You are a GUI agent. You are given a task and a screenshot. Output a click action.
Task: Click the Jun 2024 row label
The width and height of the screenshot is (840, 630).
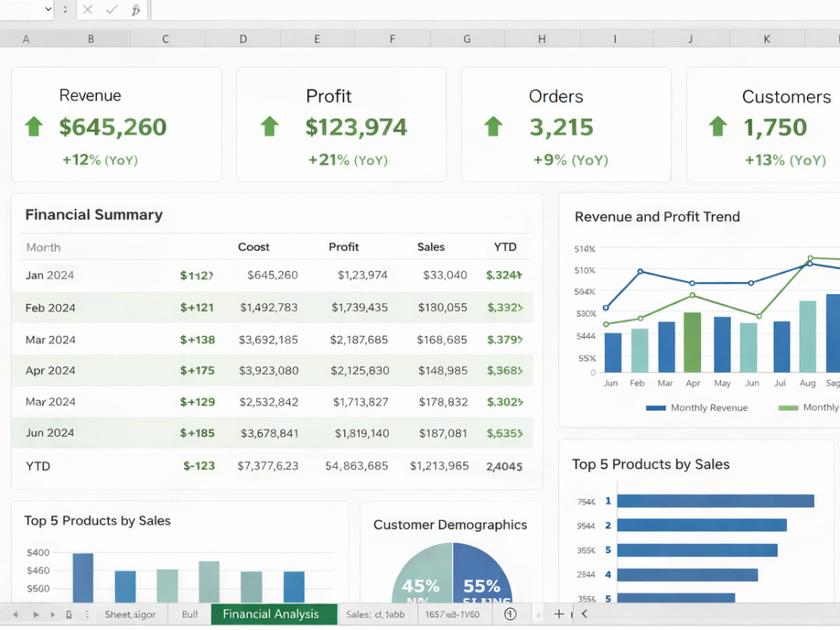50,433
